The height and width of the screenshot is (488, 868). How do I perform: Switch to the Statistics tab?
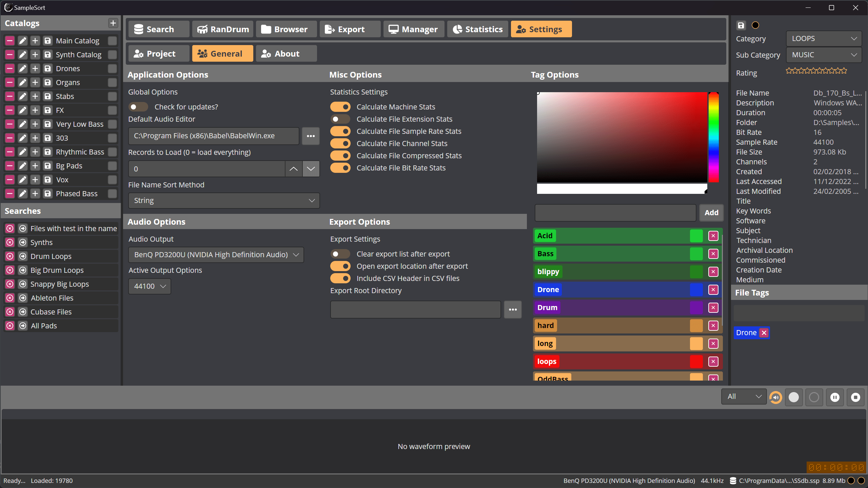(477, 29)
